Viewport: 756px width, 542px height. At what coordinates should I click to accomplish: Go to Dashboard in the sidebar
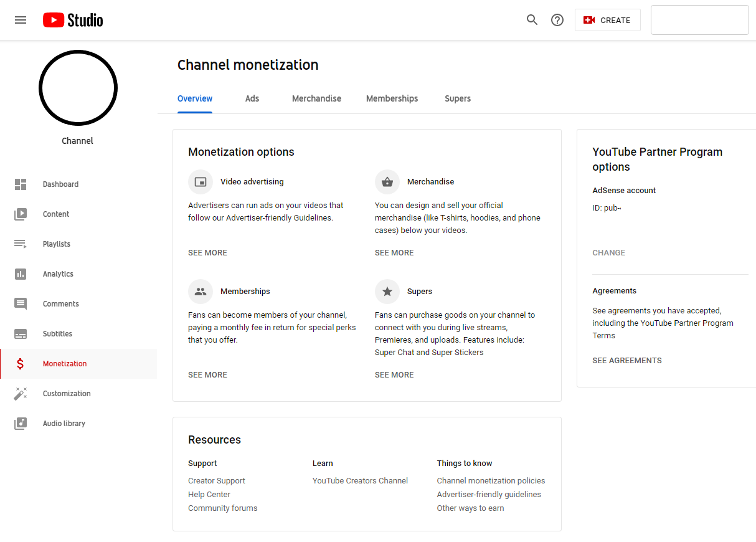pos(60,184)
